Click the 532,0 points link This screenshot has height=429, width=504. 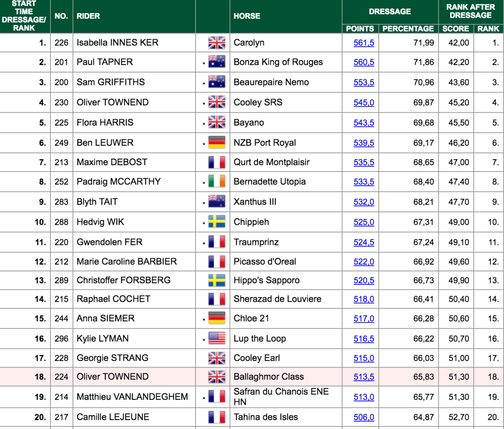364,202
